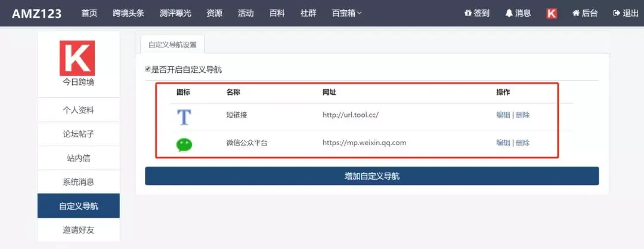This screenshot has height=249, width=644.
Task: Click the 网址 column header
Action: (x=329, y=92)
